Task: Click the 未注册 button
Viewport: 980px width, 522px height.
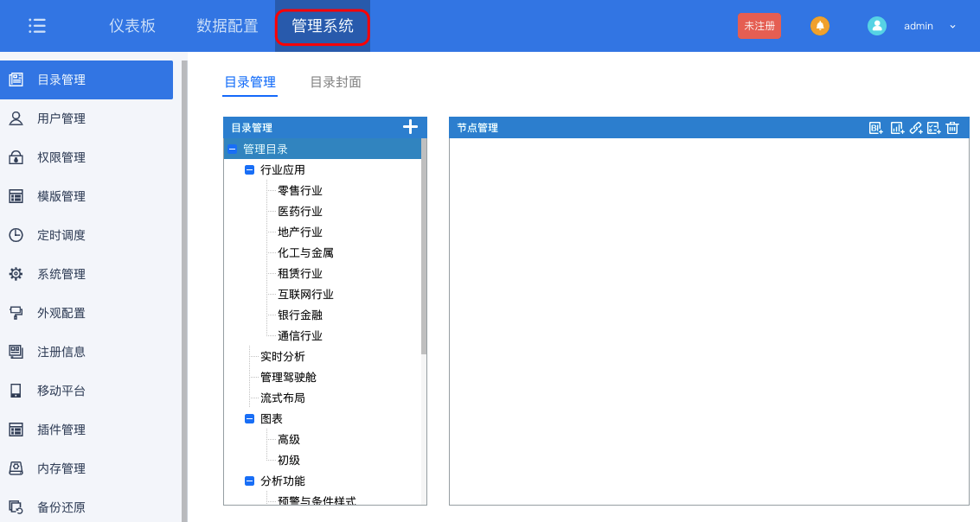Action: pyautogui.click(x=759, y=26)
